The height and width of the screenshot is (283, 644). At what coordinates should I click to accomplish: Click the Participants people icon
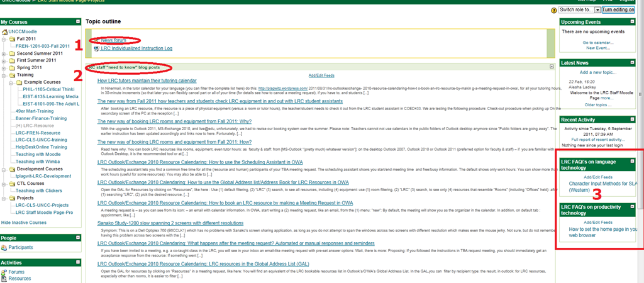pyautogui.click(x=4, y=248)
